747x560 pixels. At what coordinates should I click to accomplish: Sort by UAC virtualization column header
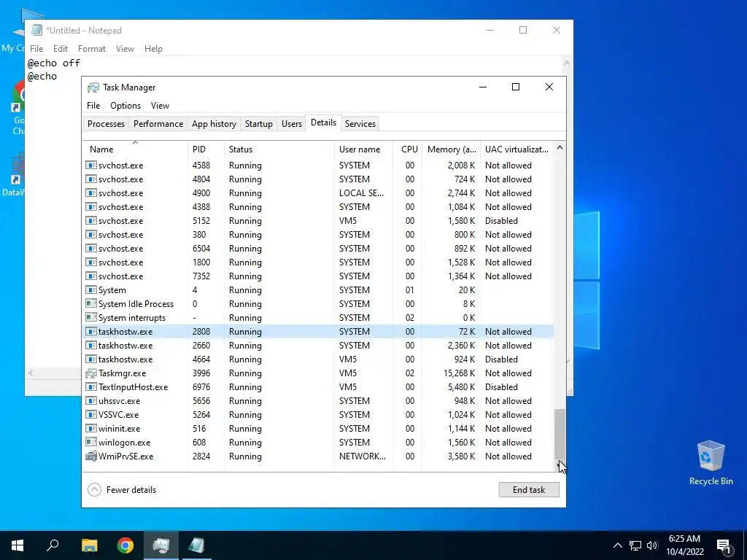pyautogui.click(x=517, y=149)
